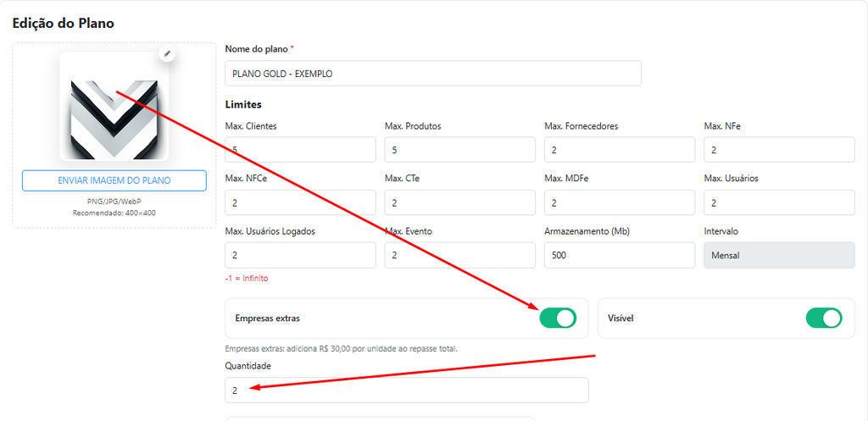Image resolution: width=868 pixels, height=421 pixels.
Task: Click the Quantidade input field
Action: click(407, 390)
